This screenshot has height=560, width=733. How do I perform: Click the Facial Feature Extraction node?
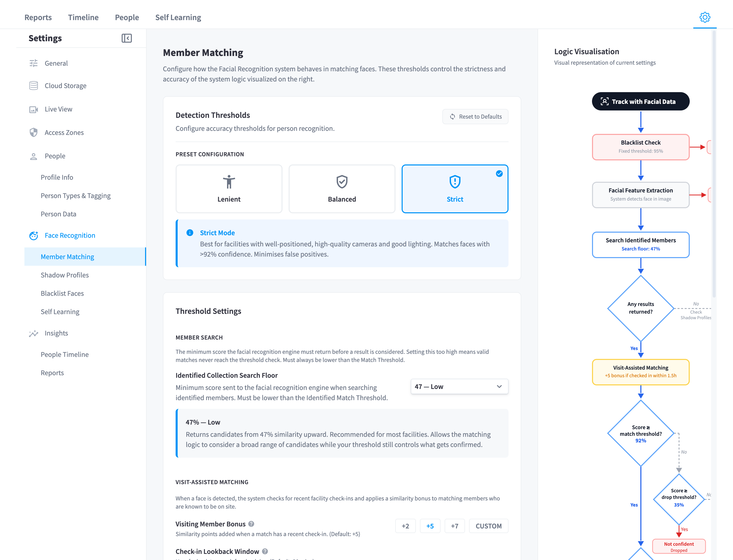pyautogui.click(x=640, y=195)
